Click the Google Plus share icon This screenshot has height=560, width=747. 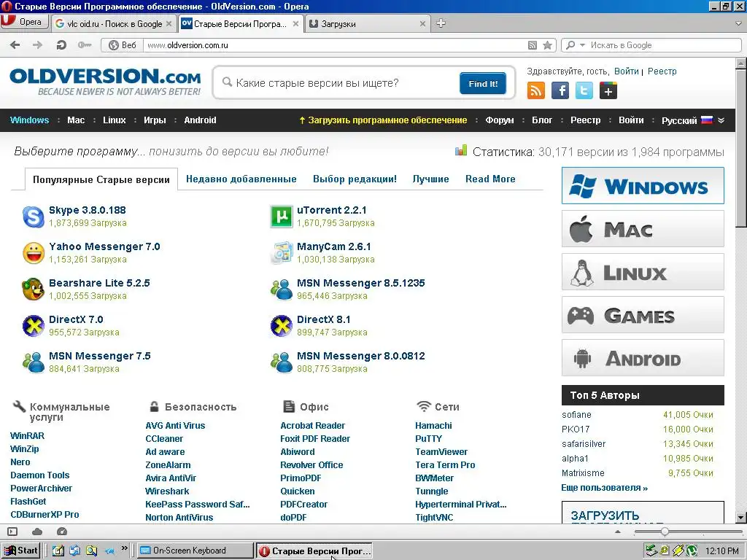click(x=608, y=90)
